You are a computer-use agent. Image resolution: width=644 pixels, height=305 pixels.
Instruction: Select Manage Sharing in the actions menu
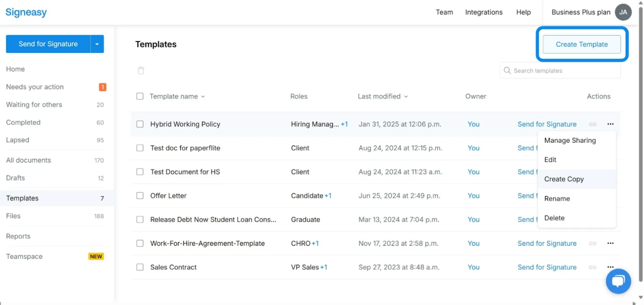point(570,140)
